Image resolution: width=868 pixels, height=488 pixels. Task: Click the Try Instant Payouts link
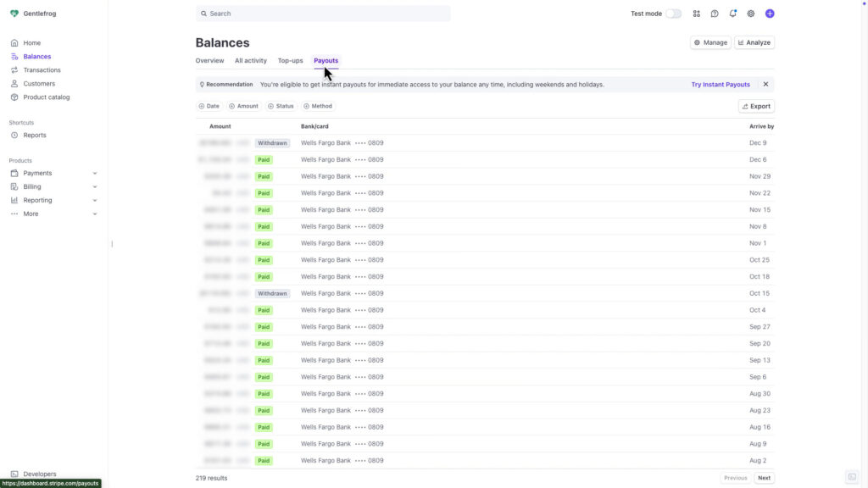point(720,84)
